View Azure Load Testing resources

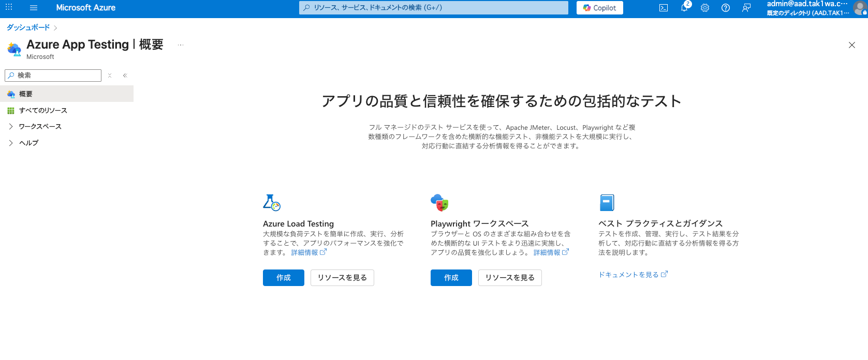tap(342, 278)
